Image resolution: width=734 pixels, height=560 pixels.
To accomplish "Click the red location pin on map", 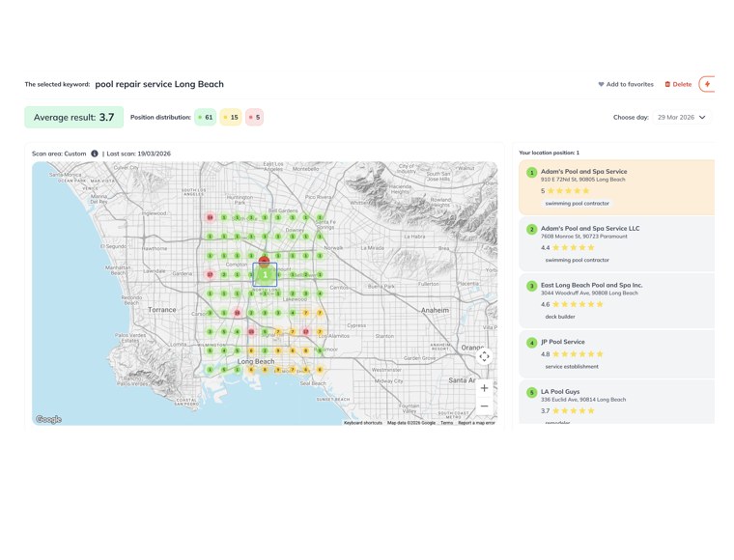I will [264, 262].
